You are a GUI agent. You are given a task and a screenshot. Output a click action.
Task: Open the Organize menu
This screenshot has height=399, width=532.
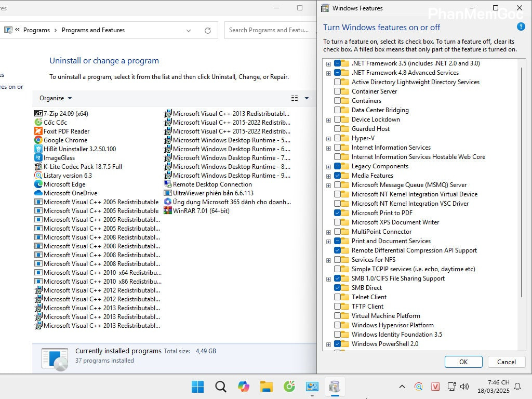(x=55, y=98)
